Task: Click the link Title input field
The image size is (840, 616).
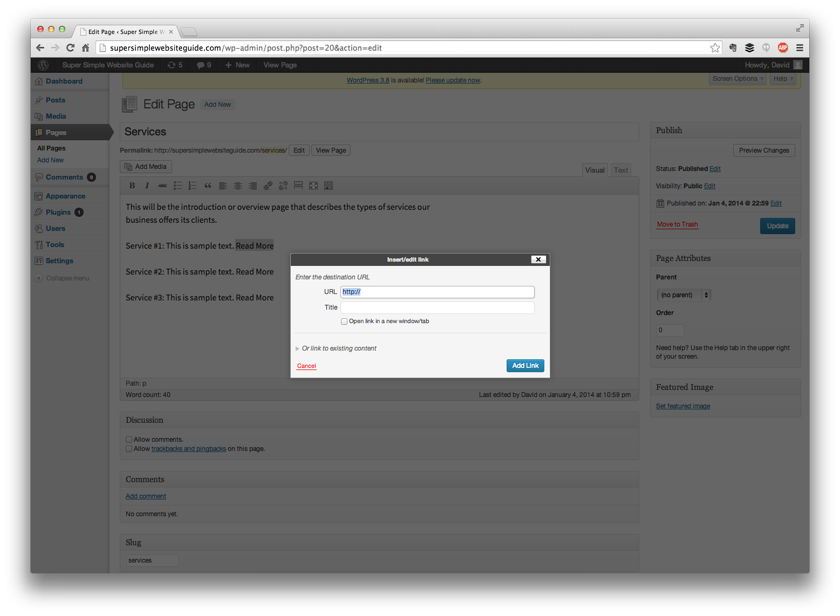Action: pyautogui.click(x=438, y=307)
